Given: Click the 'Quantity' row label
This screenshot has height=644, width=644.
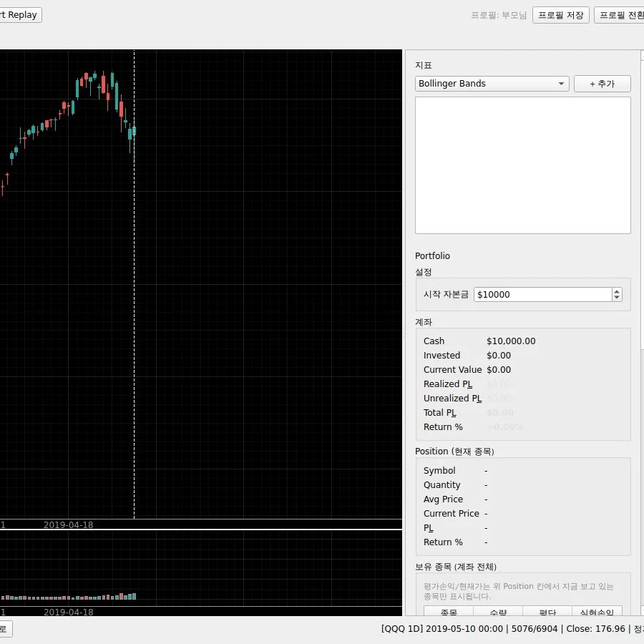Looking at the screenshot, I should (x=441, y=485).
